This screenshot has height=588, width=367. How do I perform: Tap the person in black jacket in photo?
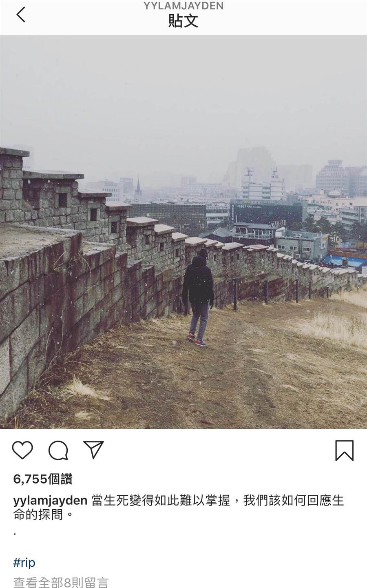point(198,298)
